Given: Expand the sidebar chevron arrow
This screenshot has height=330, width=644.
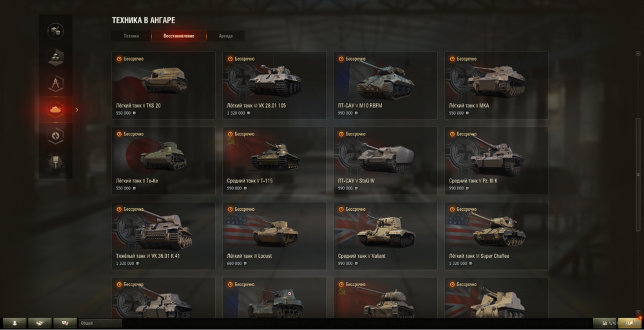Looking at the screenshot, I should click(77, 110).
